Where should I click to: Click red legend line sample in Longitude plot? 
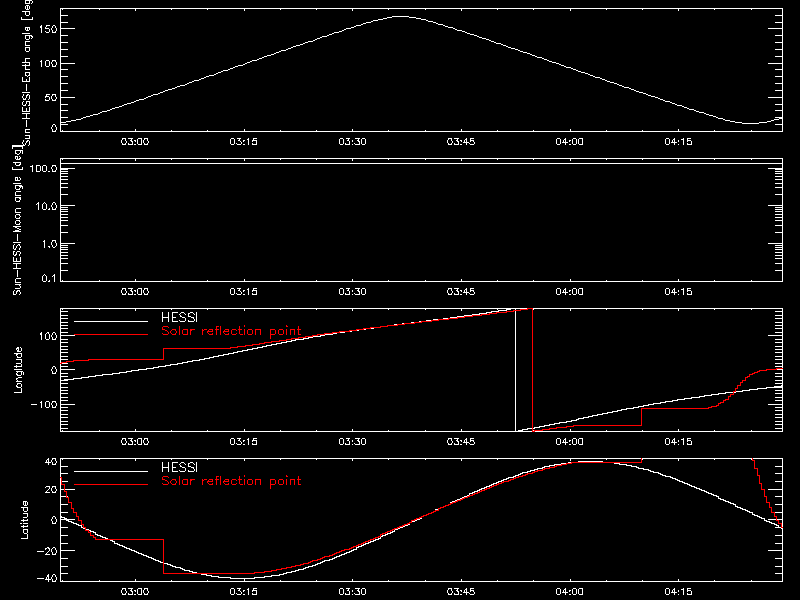click(111, 335)
